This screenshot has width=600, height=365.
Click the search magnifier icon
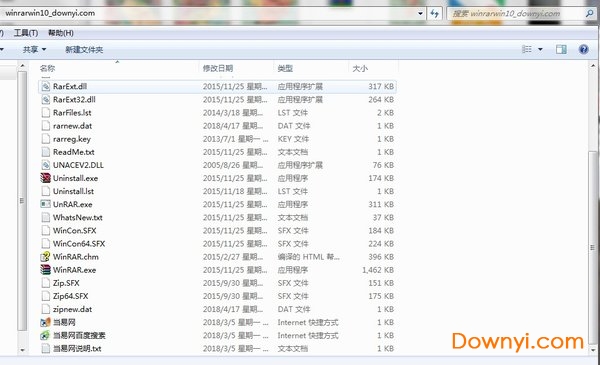[x=590, y=13]
